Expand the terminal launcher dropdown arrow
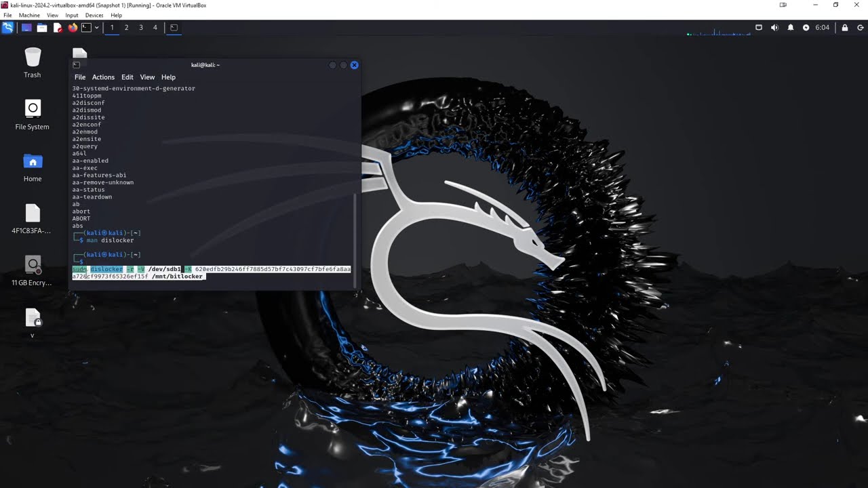868x488 pixels. tap(96, 28)
